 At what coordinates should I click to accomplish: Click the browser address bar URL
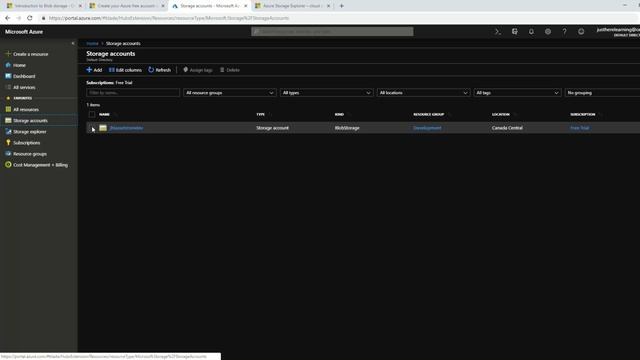pyautogui.click(x=169, y=18)
